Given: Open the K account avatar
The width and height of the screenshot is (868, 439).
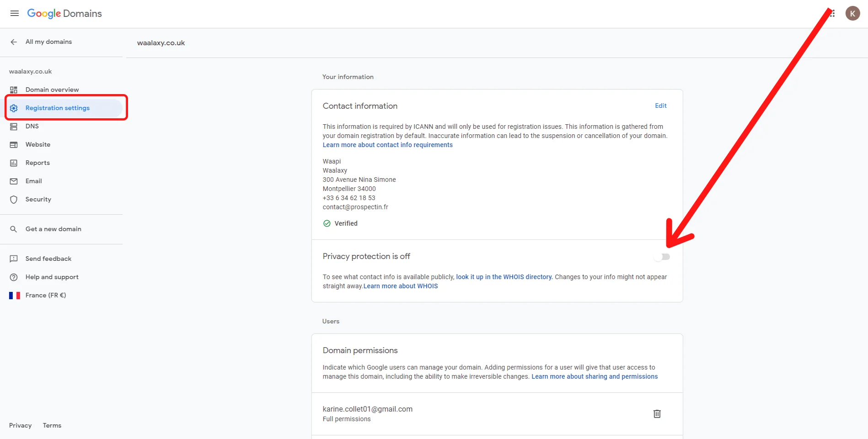Looking at the screenshot, I should click(852, 13).
